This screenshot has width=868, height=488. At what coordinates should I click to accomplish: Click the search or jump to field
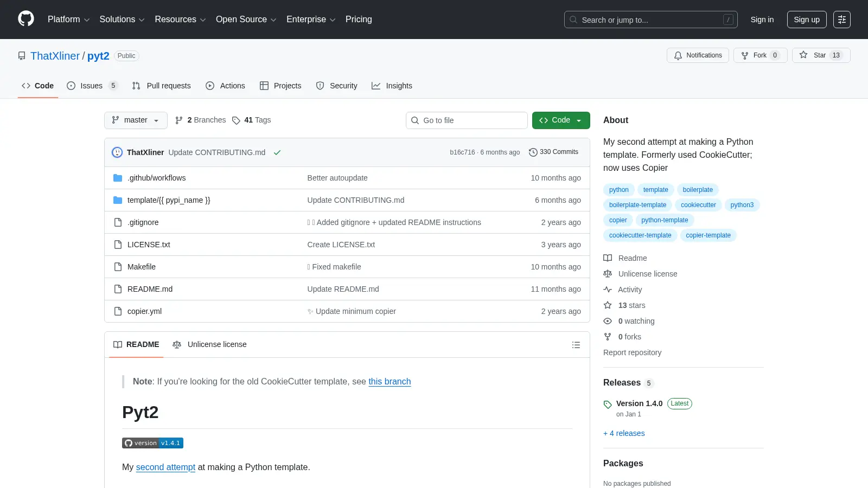pos(651,20)
